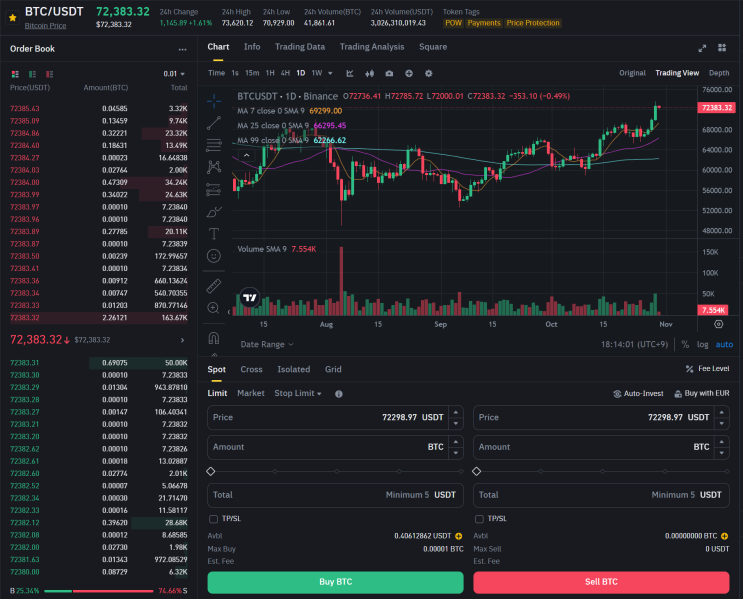
Task: Toggle the log scale on the chart
Action: [x=703, y=345]
